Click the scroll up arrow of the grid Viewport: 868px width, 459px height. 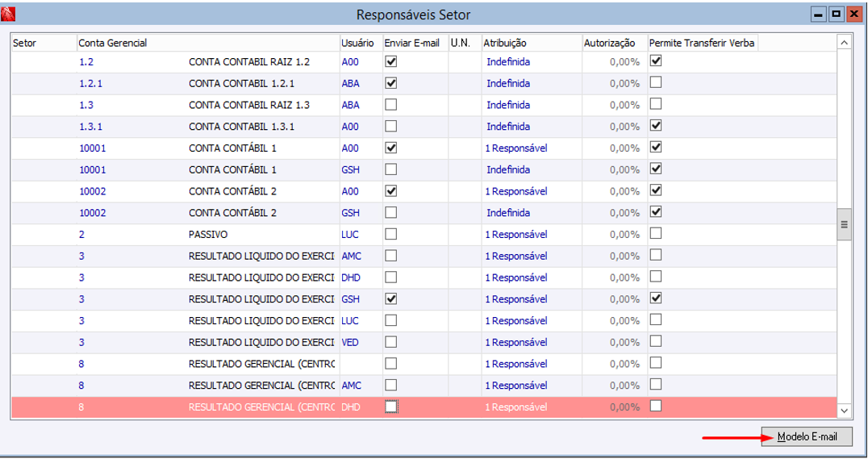[x=844, y=43]
